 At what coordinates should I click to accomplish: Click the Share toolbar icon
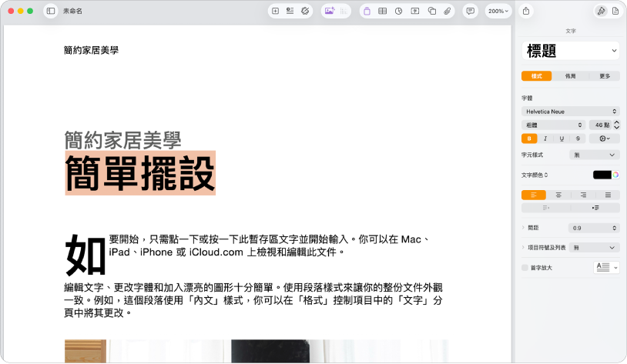coord(526,12)
